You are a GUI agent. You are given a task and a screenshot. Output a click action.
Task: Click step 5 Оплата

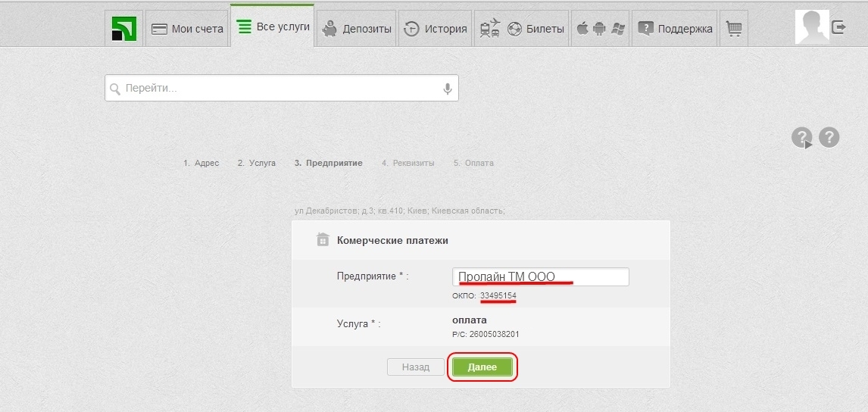coord(473,164)
